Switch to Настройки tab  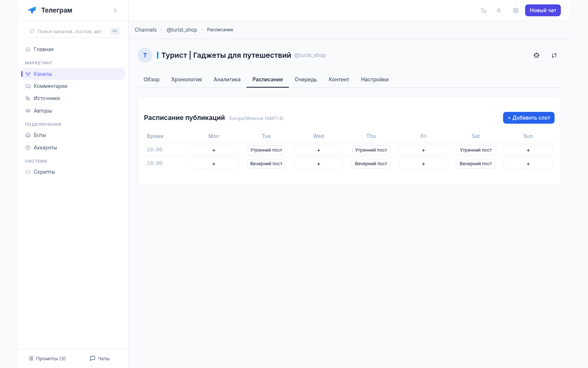pos(375,79)
